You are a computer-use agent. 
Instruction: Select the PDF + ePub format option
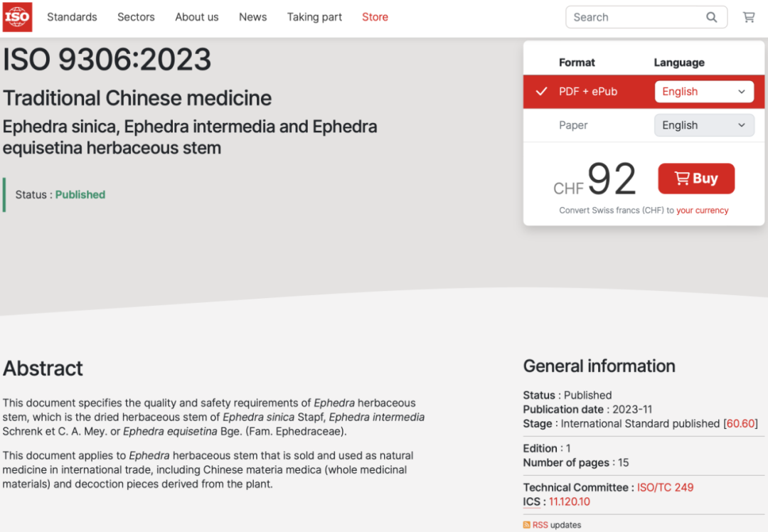click(x=587, y=92)
